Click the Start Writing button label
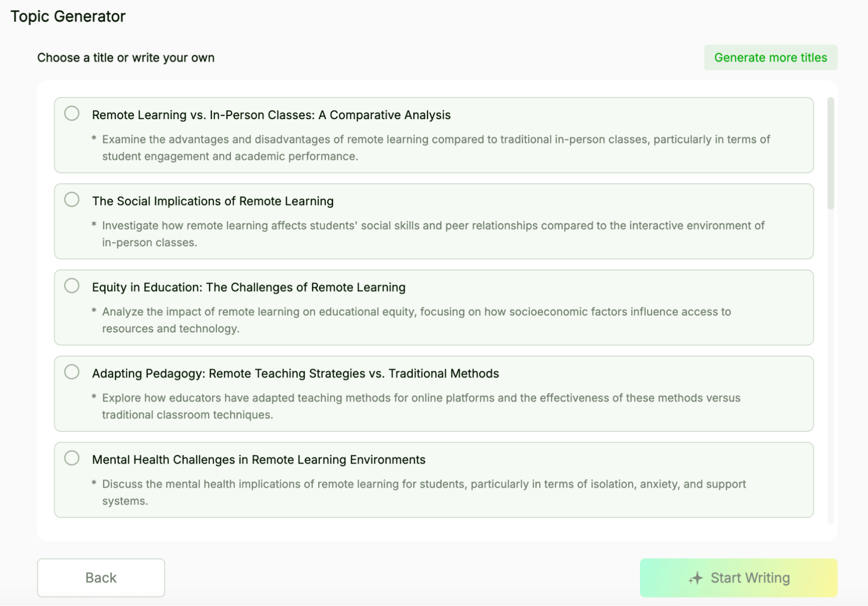868x606 pixels. 750,578
